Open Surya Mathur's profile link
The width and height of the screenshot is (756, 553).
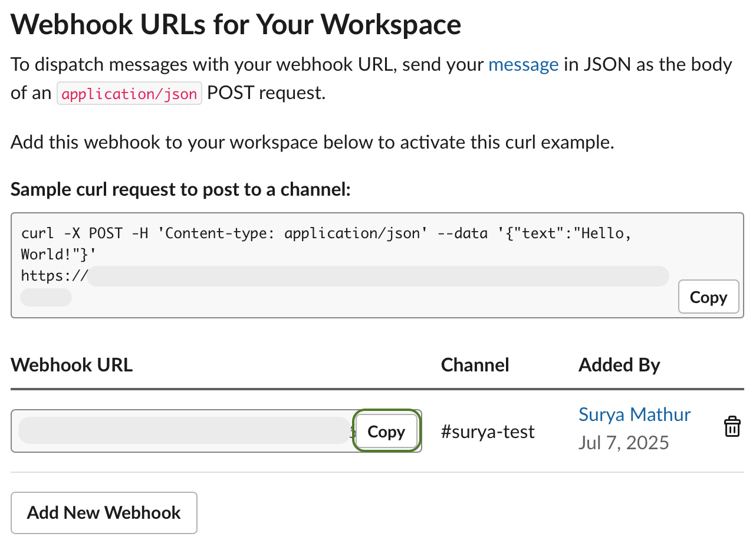[635, 414]
